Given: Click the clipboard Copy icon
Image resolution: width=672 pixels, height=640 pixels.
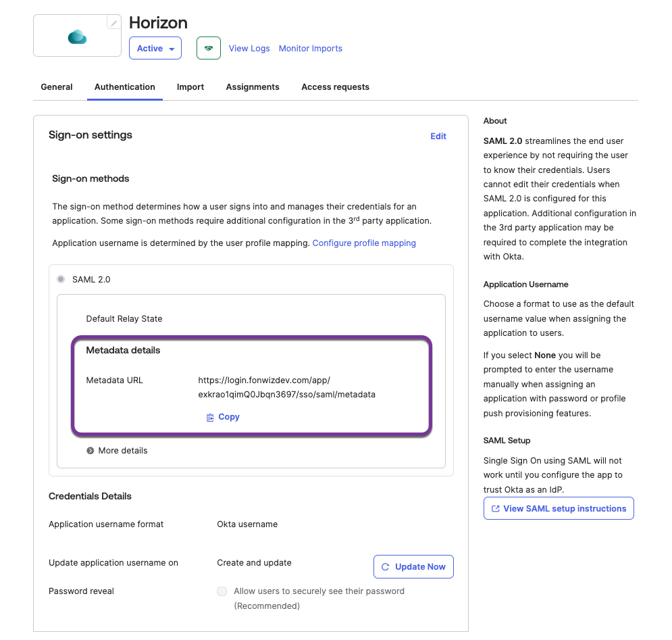Looking at the screenshot, I should click(x=210, y=418).
